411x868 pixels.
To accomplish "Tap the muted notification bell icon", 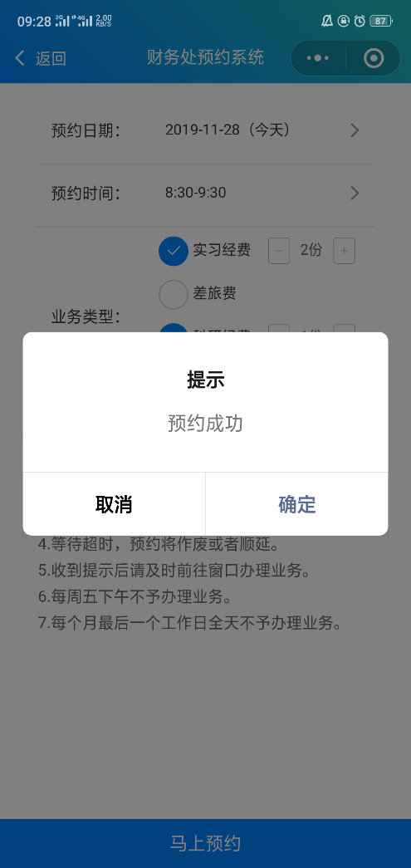I will (x=327, y=21).
